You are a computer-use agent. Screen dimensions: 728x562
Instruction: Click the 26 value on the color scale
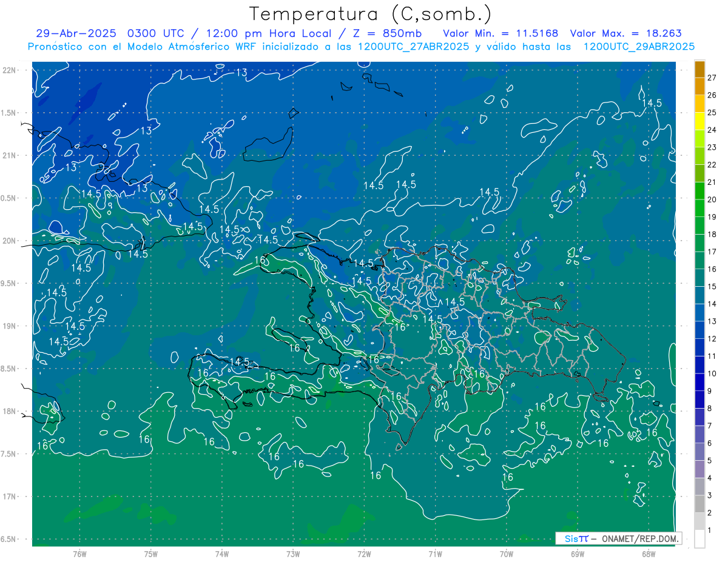[712, 95]
